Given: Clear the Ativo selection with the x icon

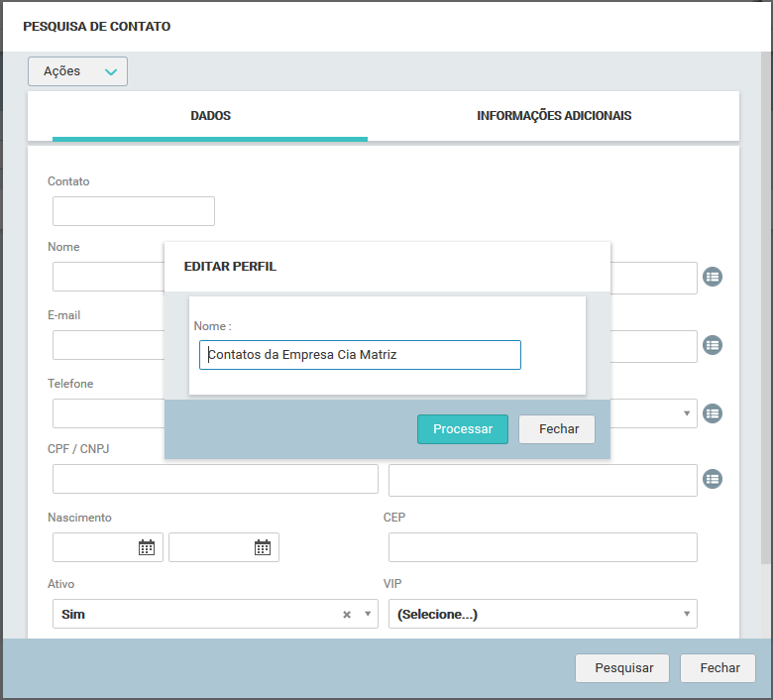Looking at the screenshot, I should (347, 614).
